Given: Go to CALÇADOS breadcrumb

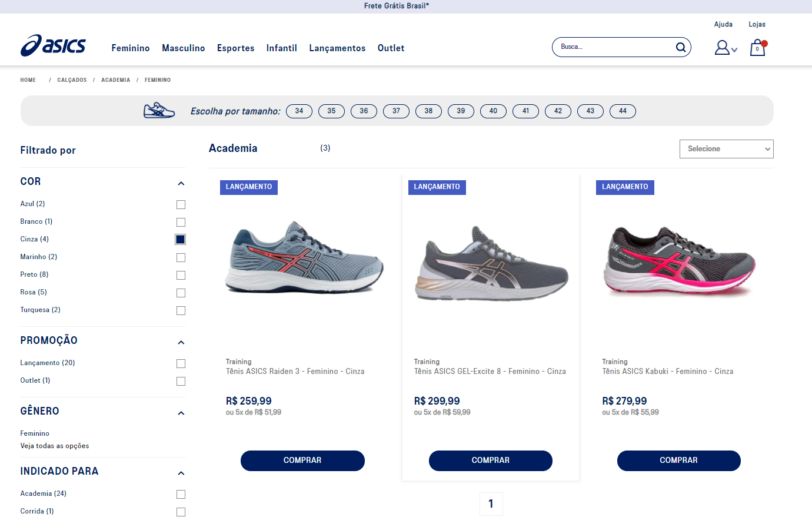Looking at the screenshot, I should tap(72, 80).
